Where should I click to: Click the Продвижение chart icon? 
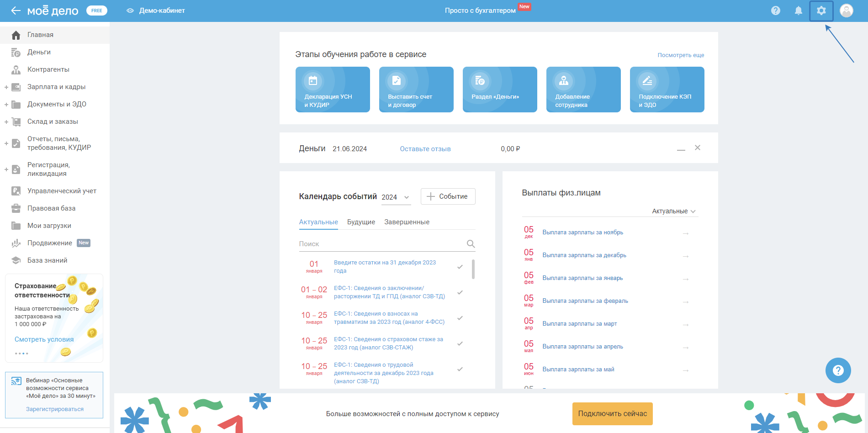pos(16,243)
